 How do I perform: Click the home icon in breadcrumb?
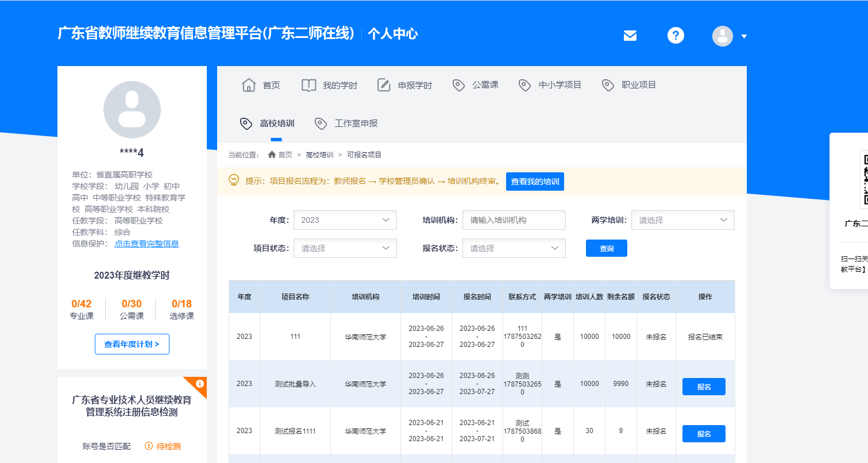coord(272,155)
